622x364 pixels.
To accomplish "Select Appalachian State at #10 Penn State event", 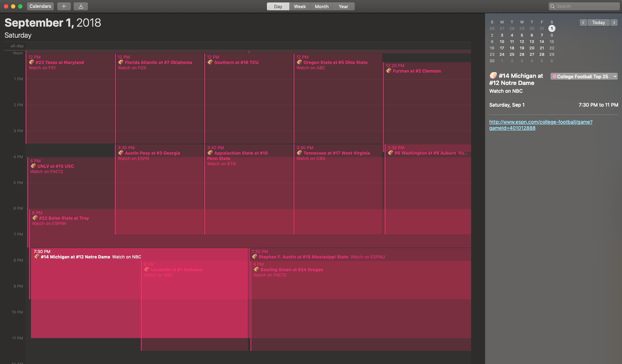I will 249,189.
